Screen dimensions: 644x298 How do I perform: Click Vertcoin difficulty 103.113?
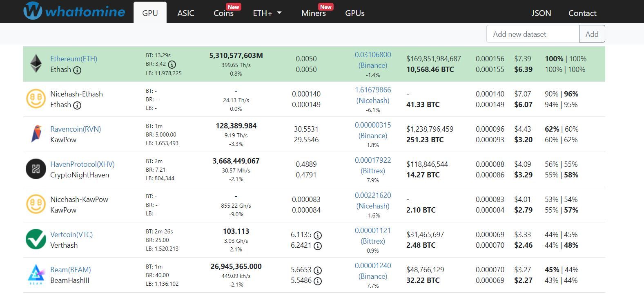(x=236, y=231)
